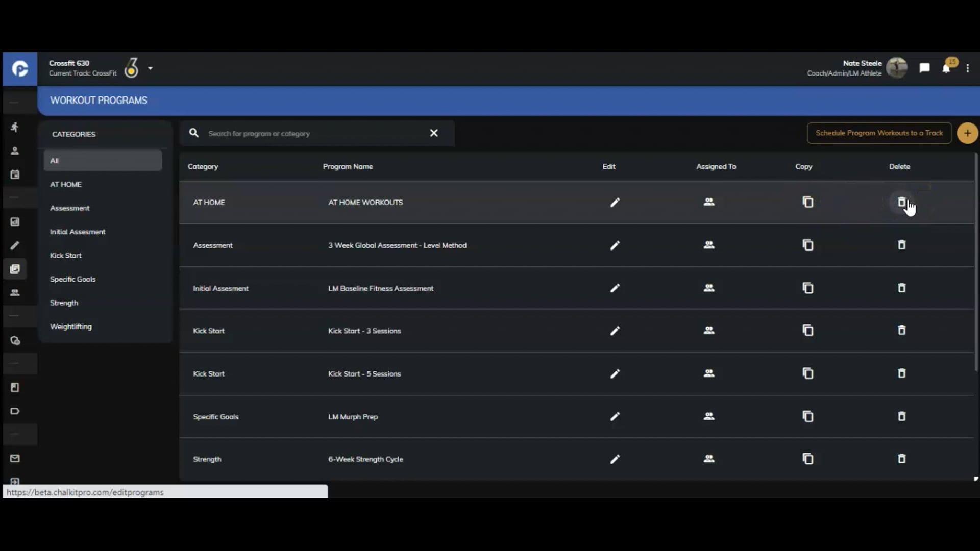Edit Kick Start - 3 Sessions program
This screenshot has height=551, width=980.
(615, 331)
